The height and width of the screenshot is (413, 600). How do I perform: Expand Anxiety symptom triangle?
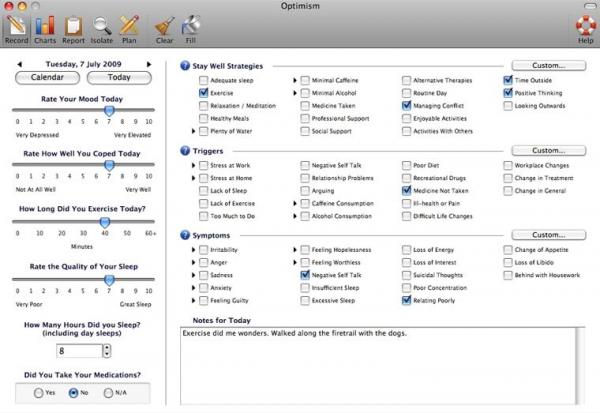(193, 288)
